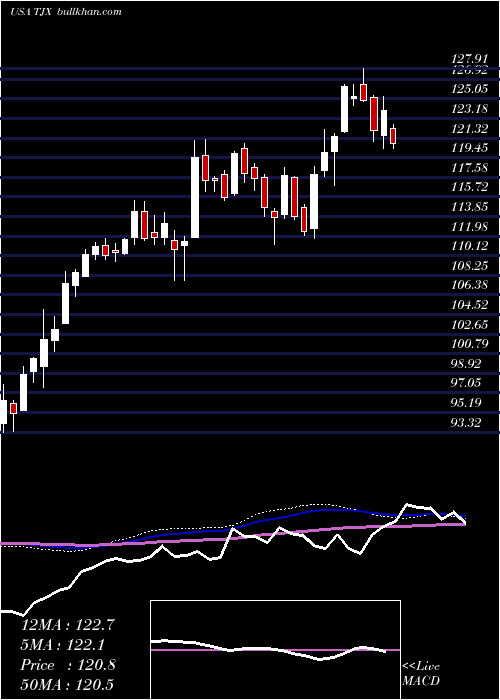Screen dimensions: 500x700
Task: Click inside the Live MACD inset chart
Action: [x=275, y=650]
